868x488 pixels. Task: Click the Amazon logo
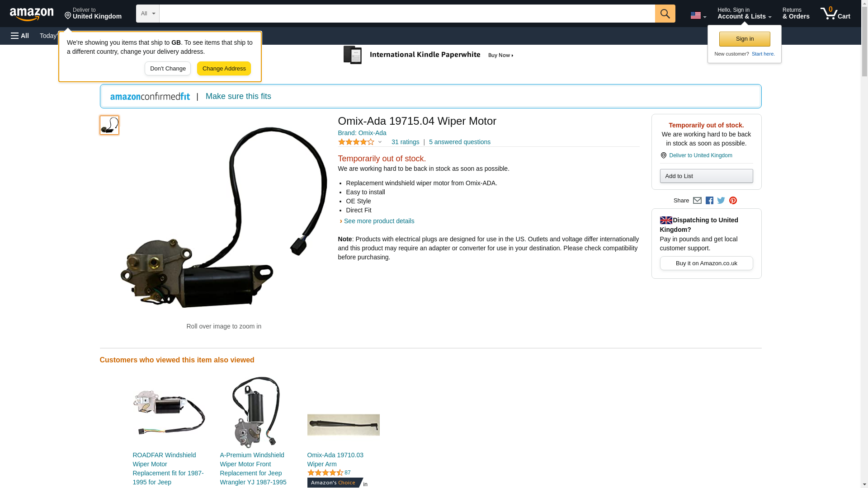32,14
